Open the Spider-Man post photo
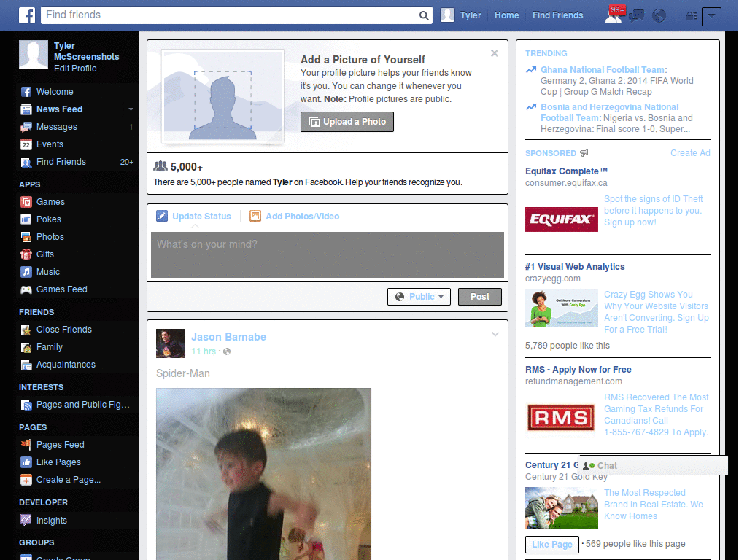 263,474
